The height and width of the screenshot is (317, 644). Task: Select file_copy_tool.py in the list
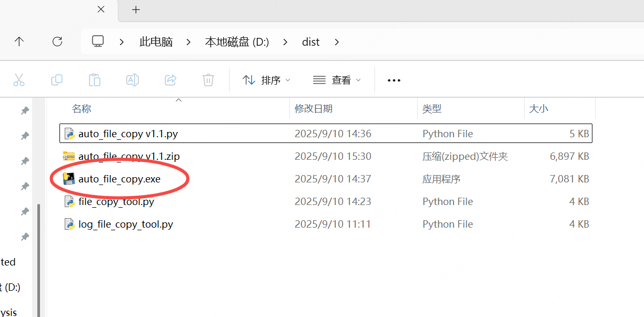coord(117,201)
